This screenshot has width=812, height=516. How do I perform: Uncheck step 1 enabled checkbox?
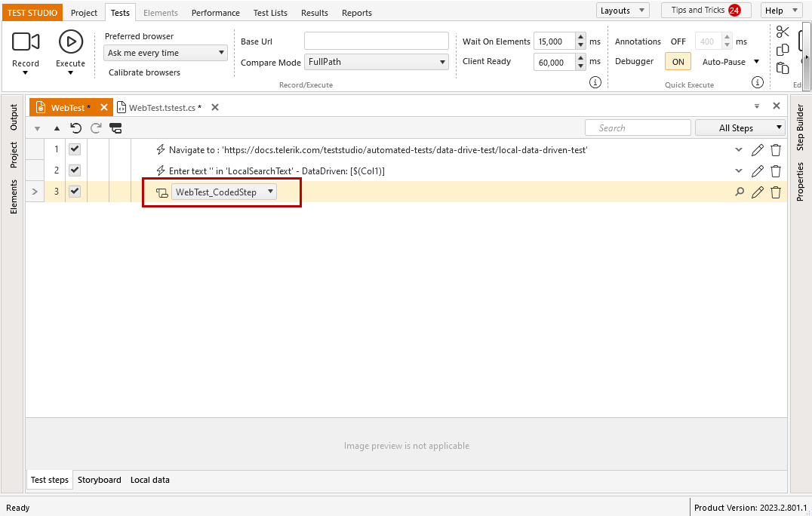pyautogui.click(x=75, y=149)
